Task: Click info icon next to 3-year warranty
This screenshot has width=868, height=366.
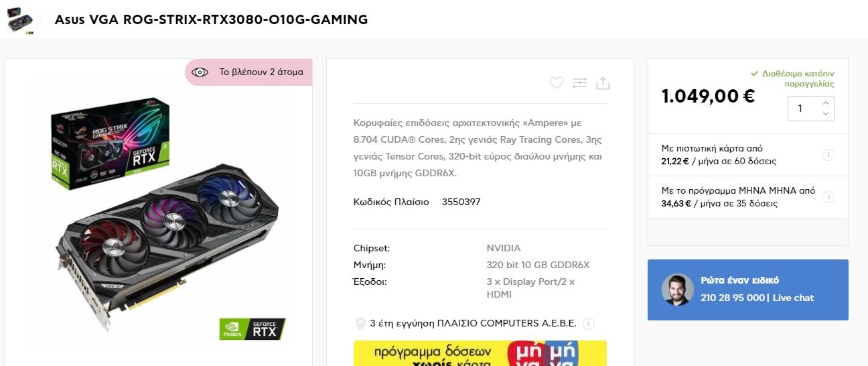Action: click(589, 324)
